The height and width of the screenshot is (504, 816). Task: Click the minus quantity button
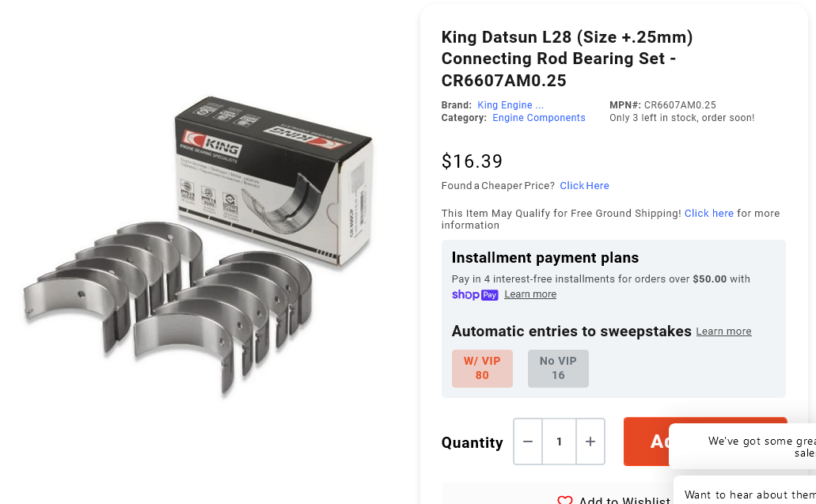528,441
